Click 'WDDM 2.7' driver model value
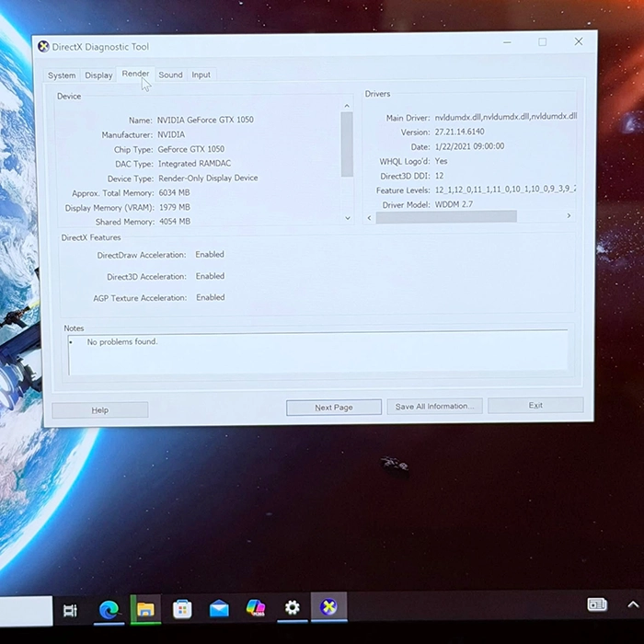 454,204
